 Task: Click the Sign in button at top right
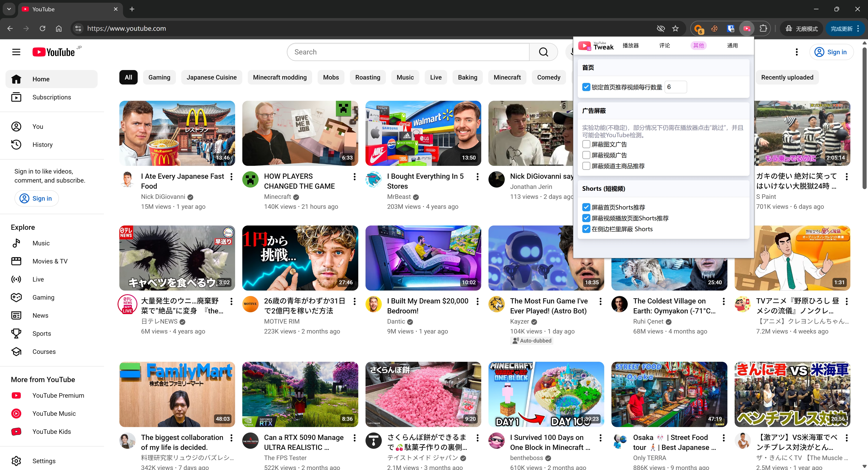pyautogui.click(x=831, y=52)
